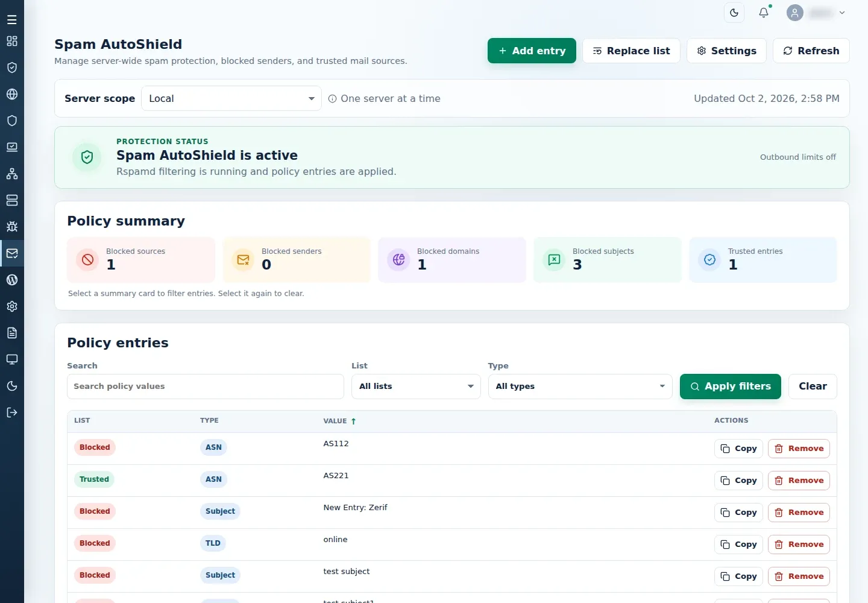Sort by the LIST column header
The height and width of the screenshot is (603, 868).
pos(82,420)
